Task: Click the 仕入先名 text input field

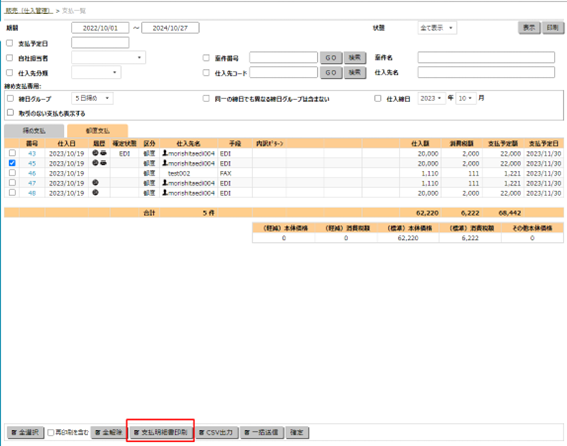Action: (x=486, y=72)
